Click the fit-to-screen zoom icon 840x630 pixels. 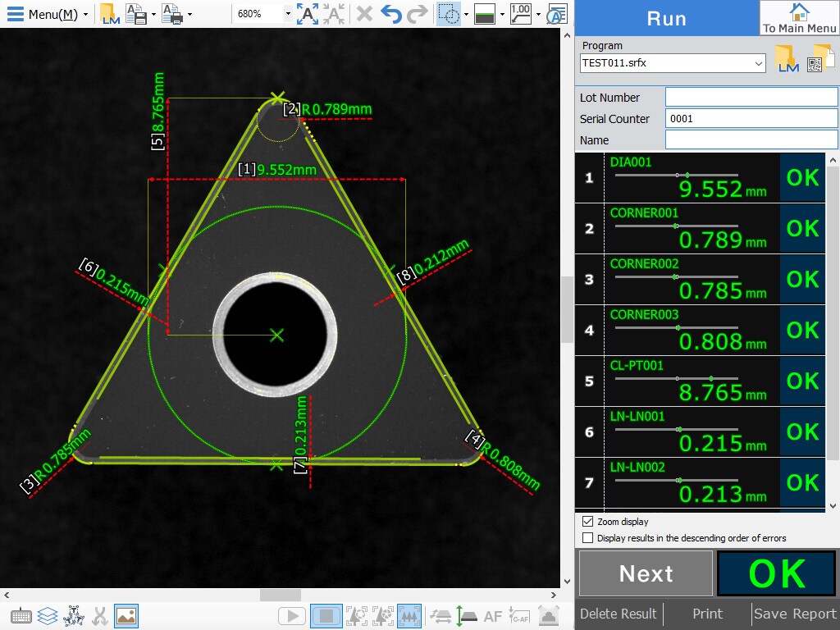point(308,14)
